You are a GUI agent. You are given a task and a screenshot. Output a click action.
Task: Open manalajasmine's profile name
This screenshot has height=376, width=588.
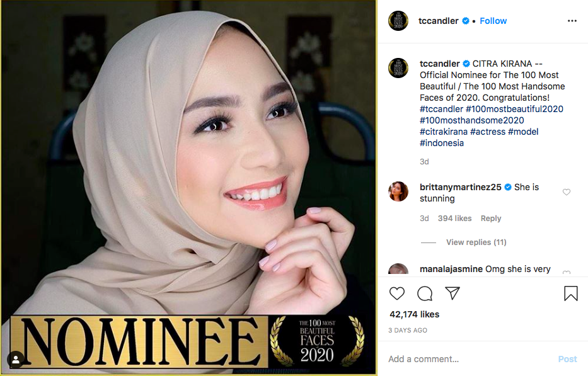[x=451, y=269]
